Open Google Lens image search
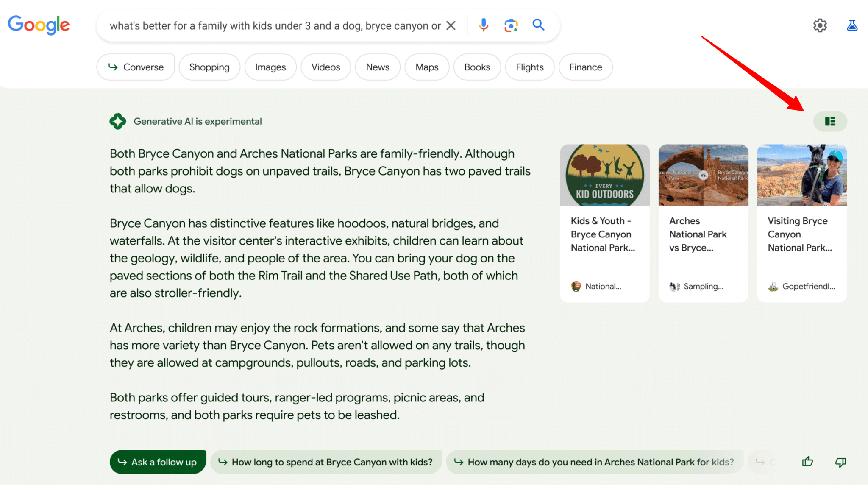Screen dimensions: 868x485 pyautogui.click(x=511, y=25)
